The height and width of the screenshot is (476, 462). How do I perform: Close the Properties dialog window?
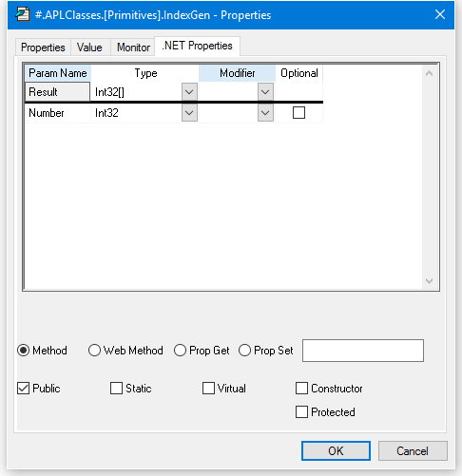pos(440,14)
